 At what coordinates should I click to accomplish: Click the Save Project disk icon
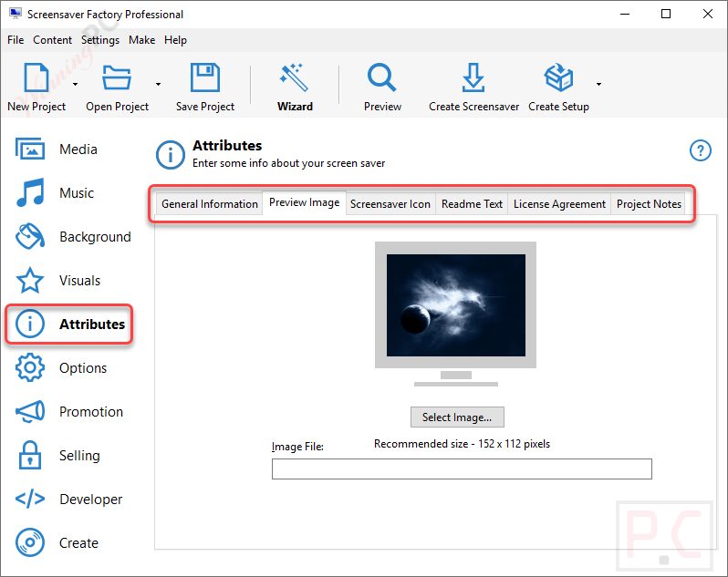click(x=204, y=77)
